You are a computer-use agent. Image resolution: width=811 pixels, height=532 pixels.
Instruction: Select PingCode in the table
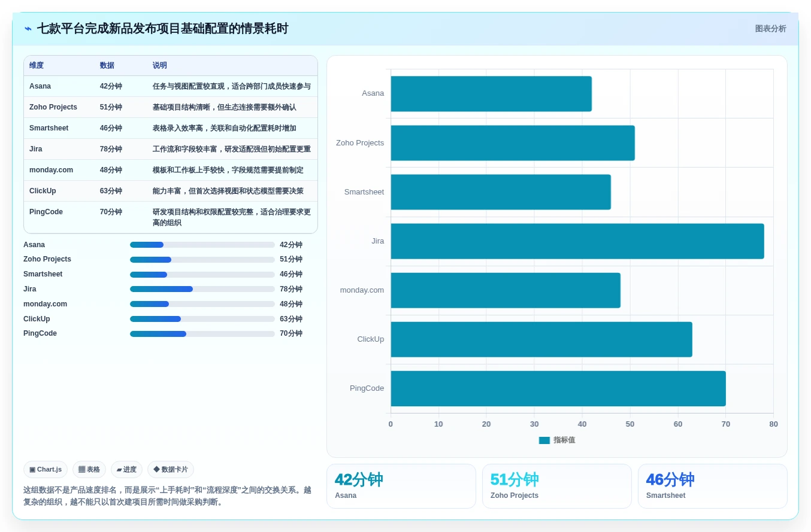coord(46,212)
